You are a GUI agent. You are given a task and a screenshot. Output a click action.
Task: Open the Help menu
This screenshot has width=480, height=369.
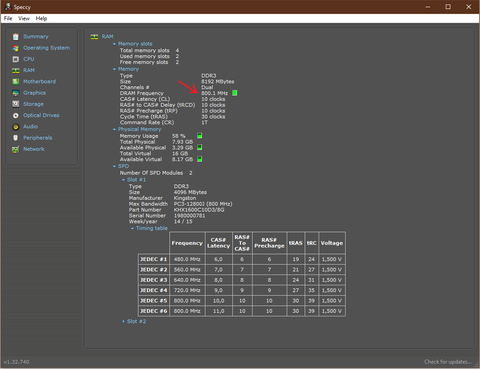41,18
